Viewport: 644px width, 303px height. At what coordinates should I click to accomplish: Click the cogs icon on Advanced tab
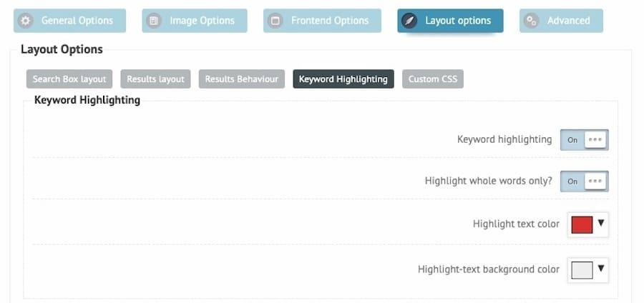coord(532,21)
